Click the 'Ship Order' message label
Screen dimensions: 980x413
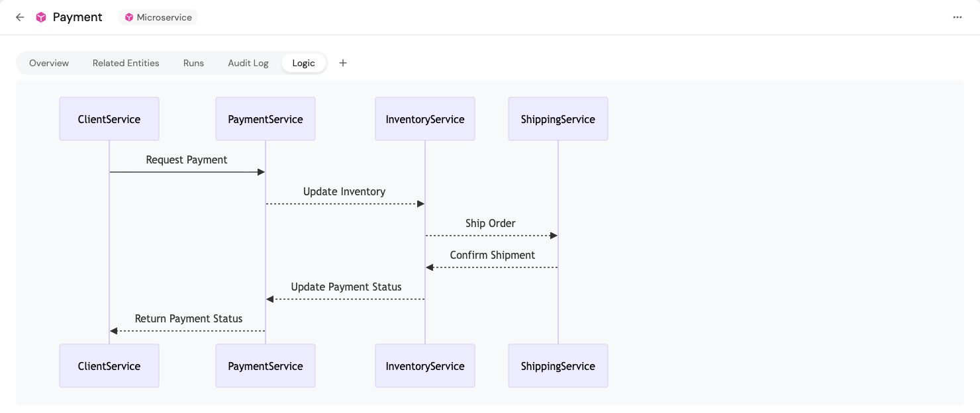pos(491,223)
